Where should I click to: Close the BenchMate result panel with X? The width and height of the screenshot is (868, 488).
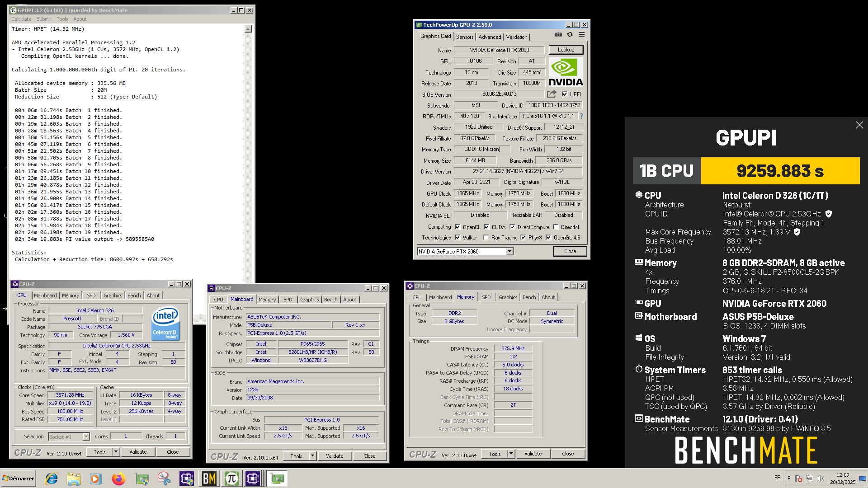click(x=859, y=125)
